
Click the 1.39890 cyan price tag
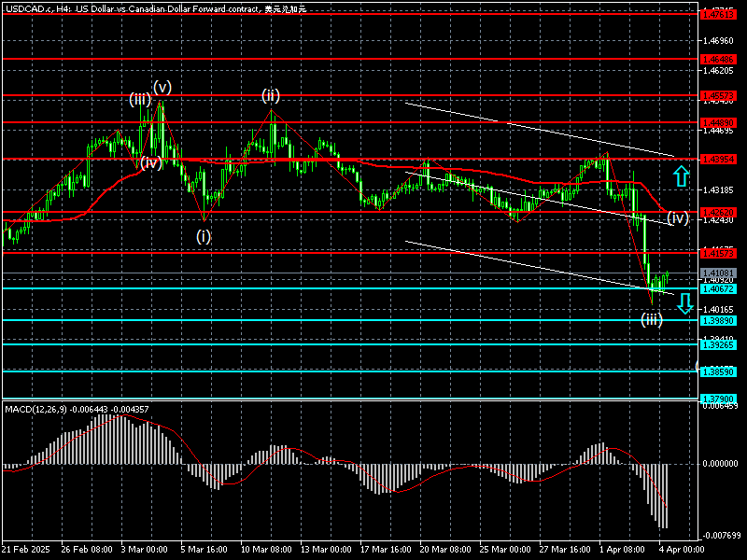[x=718, y=321]
